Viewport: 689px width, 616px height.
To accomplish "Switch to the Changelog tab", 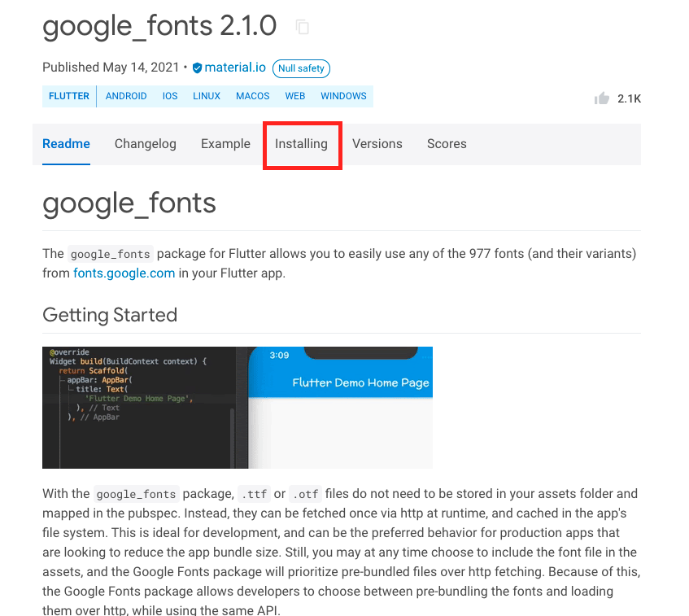I will tap(145, 143).
